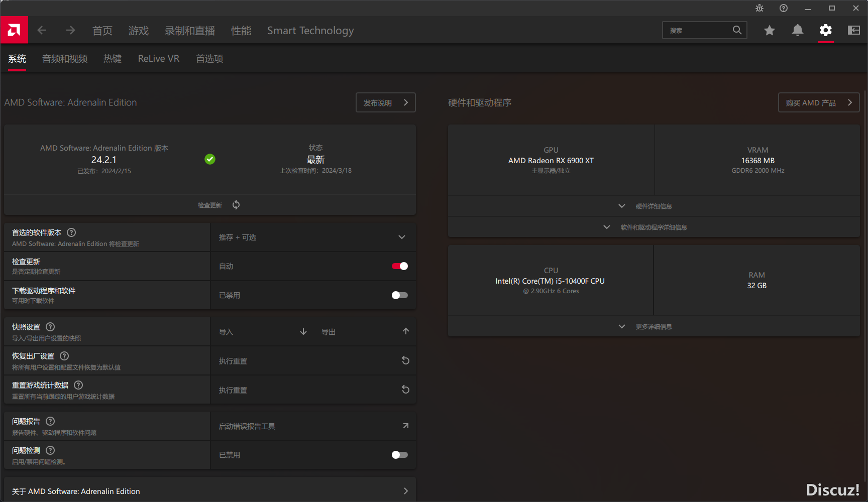The width and height of the screenshot is (868, 502).
Task: Expand 硬件详细信息 section
Action: 654,206
